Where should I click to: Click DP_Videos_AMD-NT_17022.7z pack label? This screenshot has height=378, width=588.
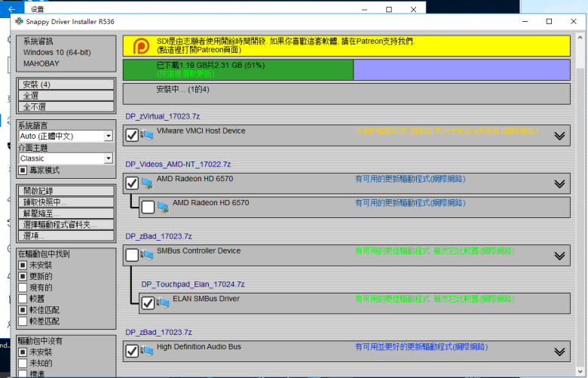178,164
